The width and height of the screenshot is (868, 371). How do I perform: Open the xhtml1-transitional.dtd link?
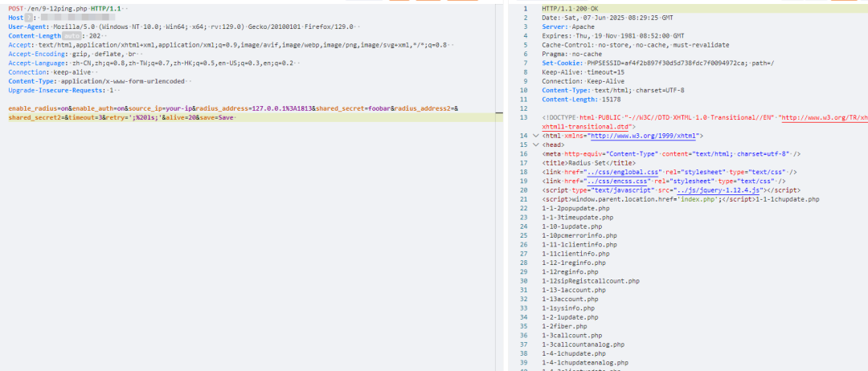tap(585, 127)
